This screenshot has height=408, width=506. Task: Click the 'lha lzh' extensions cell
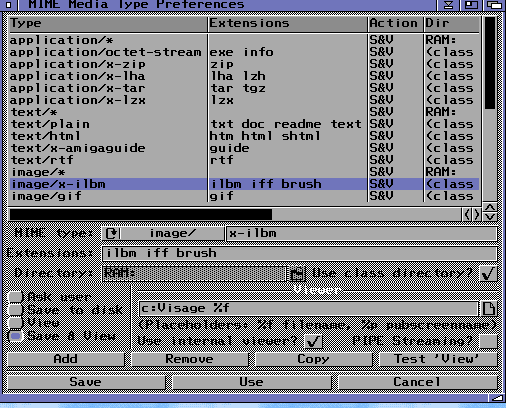[x=238, y=76]
